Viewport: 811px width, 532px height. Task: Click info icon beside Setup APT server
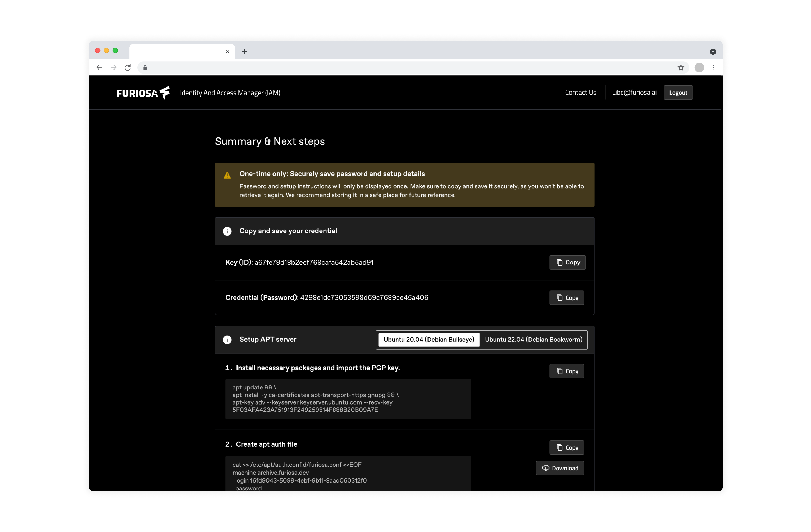coord(227,340)
